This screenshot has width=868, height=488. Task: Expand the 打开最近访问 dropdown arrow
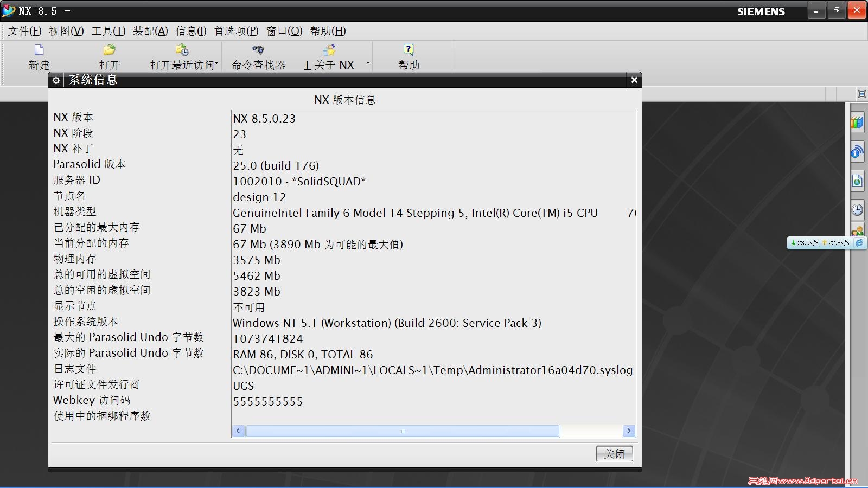pos(217,64)
